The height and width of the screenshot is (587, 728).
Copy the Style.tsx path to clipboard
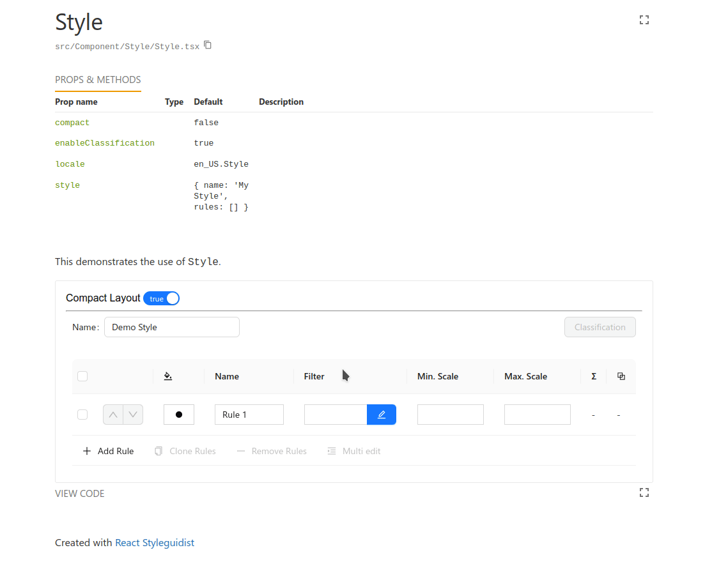point(208,45)
